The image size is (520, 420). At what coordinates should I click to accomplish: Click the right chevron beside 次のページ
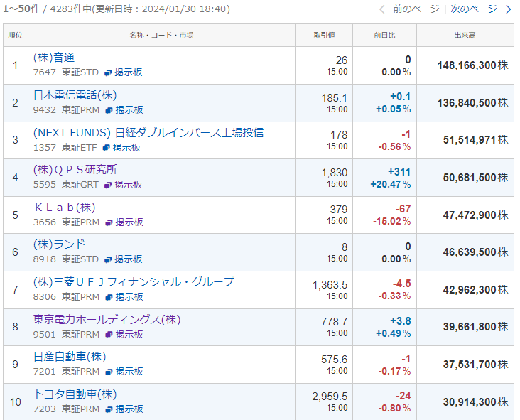point(508,9)
